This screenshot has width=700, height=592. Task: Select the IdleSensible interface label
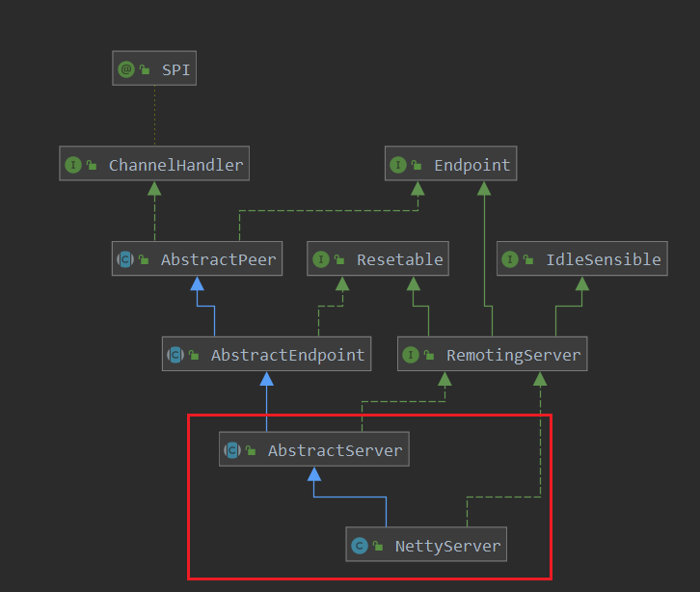tap(603, 259)
